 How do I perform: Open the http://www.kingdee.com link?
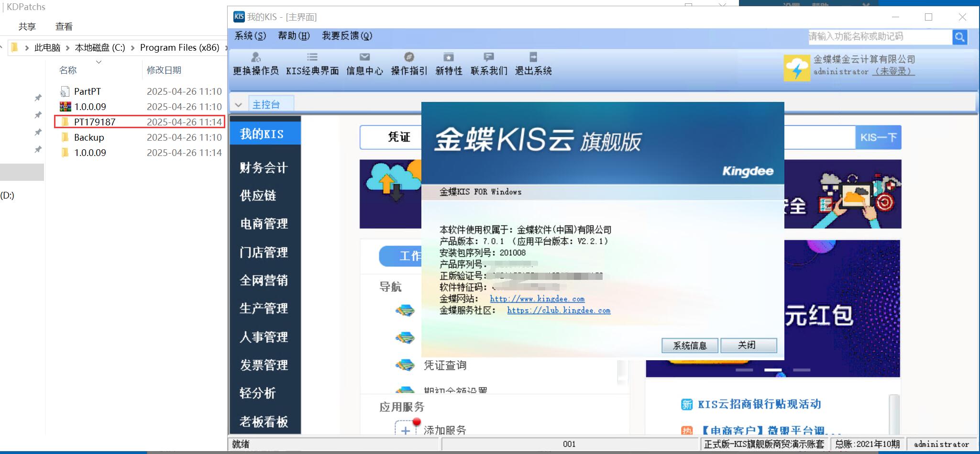tap(537, 299)
